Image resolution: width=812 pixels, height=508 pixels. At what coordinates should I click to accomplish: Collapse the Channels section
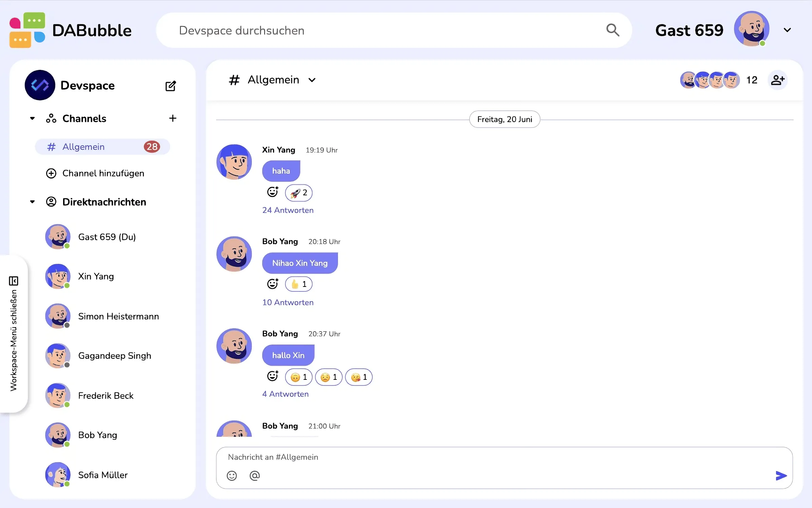[32, 118]
